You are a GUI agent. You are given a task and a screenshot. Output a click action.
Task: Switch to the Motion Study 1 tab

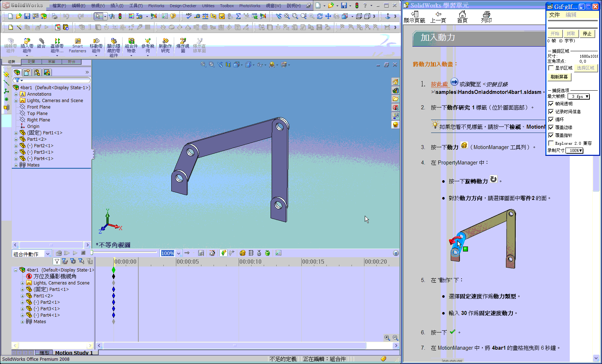[75, 353]
